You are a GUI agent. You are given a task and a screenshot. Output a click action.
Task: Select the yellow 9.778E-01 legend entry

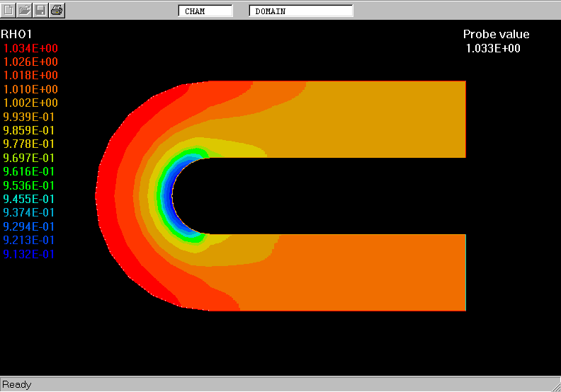pyautogui.click(x=29, y=144)
